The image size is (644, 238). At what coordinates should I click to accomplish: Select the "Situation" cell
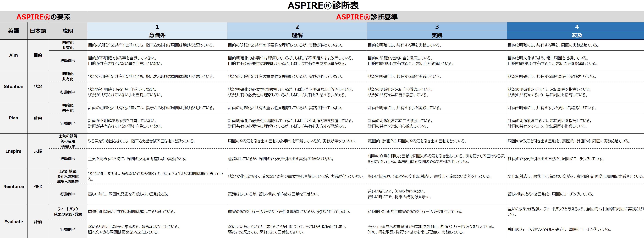tap(14, 86)
